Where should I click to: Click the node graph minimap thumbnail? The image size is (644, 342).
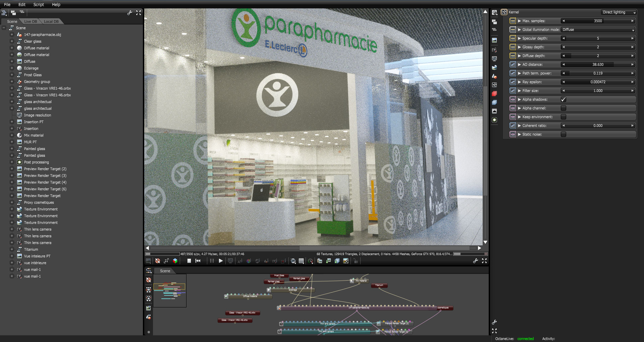click(x=170, y=290)
